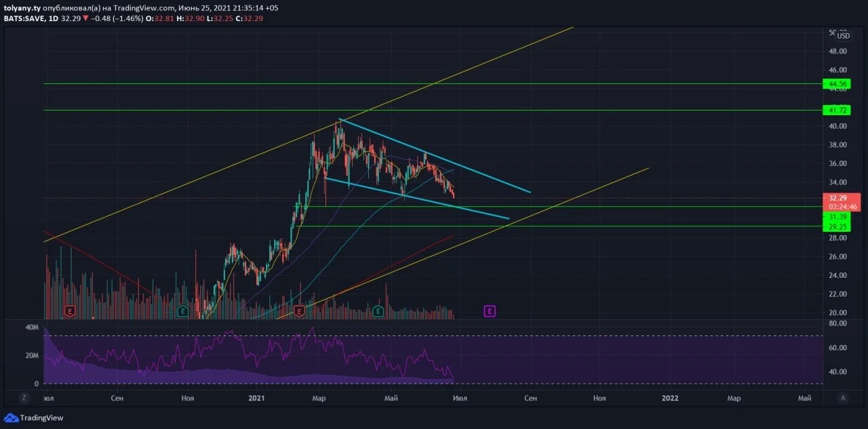This screenshot has height=429, width=868.
Task: Click the TradingView logo
Action: coord(34,417)
